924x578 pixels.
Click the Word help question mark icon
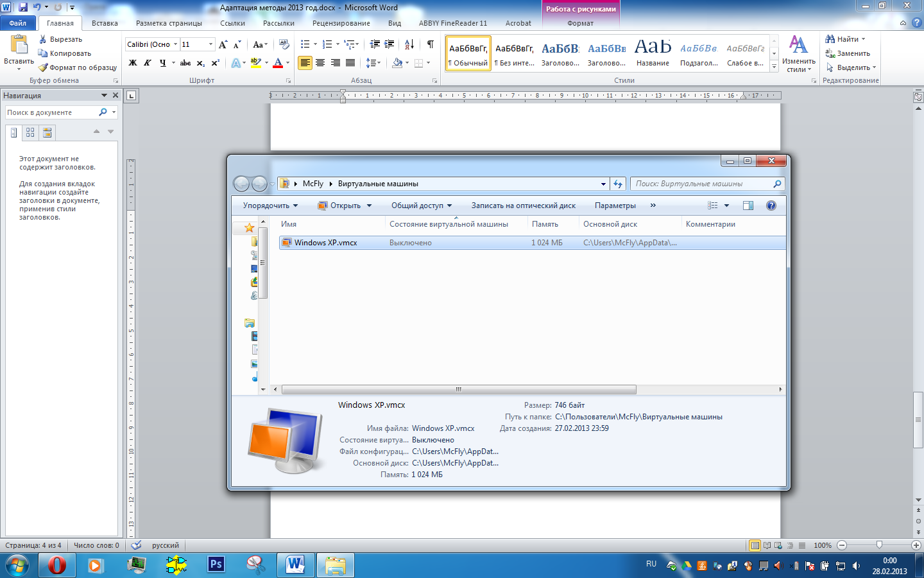click(x=916, y=22)
